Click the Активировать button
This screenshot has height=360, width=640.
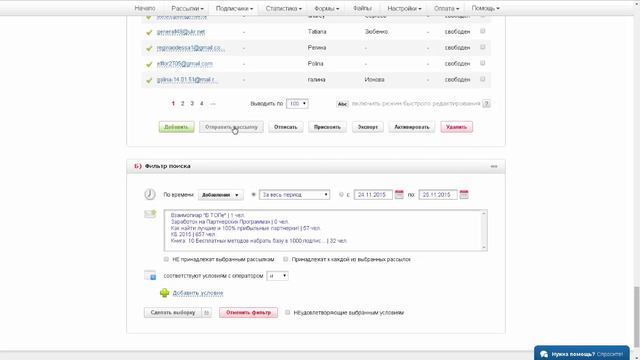coord(412,127)
